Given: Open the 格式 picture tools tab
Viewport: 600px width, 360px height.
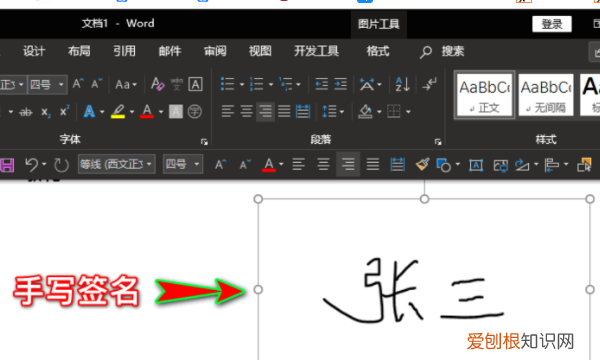Looking at the screenshot, I should pos(378,51).
